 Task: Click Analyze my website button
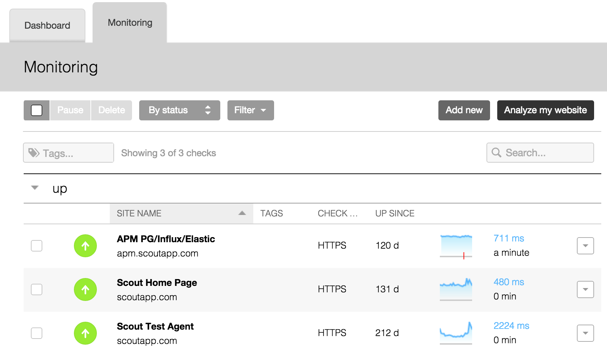coord(546,110)
